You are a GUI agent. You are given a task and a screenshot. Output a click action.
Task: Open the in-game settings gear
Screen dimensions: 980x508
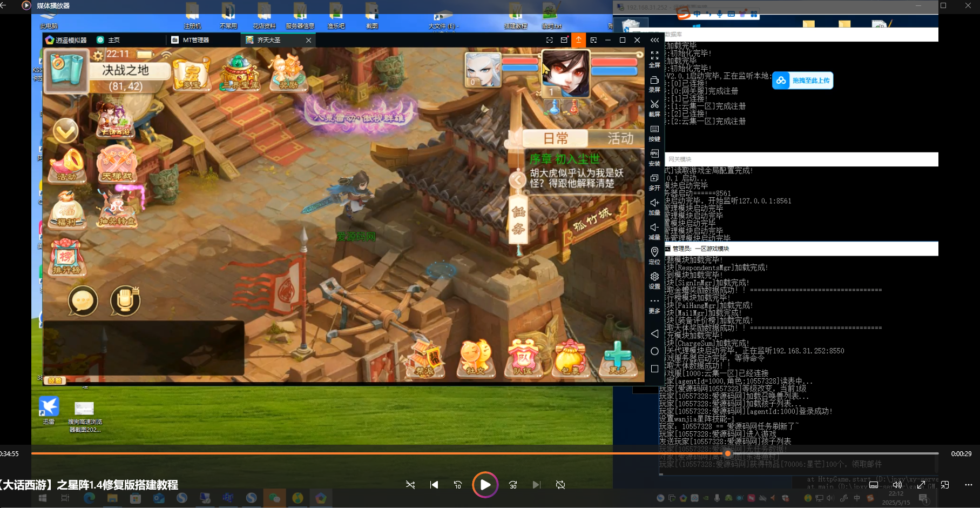click(x=98, y=55)
